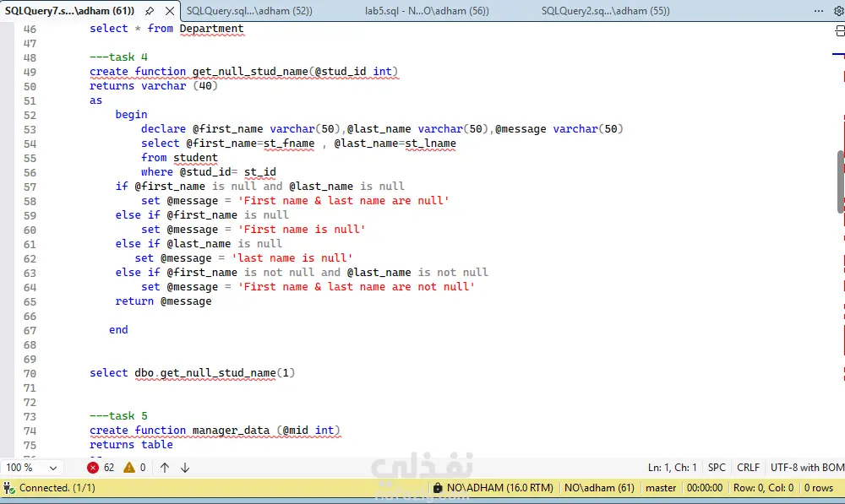This screenshot has height=504, width=845.
Task: Switch to SQLQuery2.sql adham (55) tab
Action: point(605,11)
